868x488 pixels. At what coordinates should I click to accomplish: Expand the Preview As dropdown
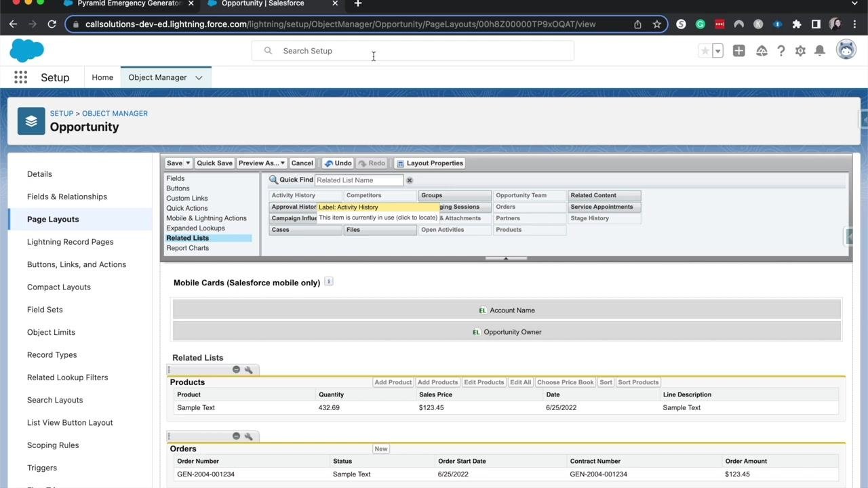pyautogui.click(x=283, y=163)
